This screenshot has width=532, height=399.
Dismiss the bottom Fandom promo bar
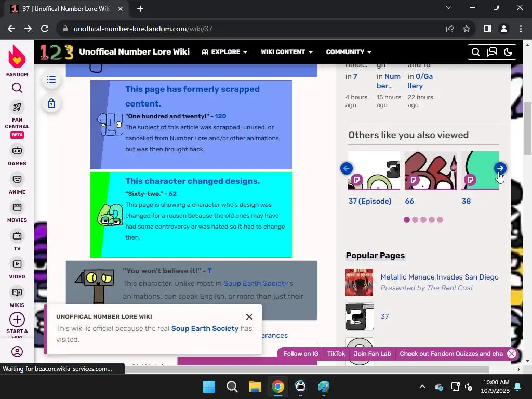[x=512, y=354]
